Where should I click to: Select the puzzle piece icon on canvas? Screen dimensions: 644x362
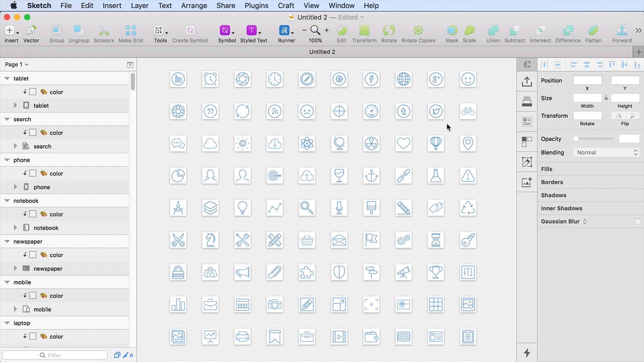307,272
